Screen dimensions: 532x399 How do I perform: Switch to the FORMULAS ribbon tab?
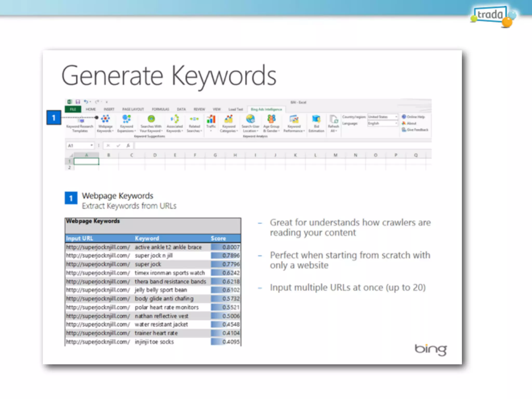coord(160,109)
